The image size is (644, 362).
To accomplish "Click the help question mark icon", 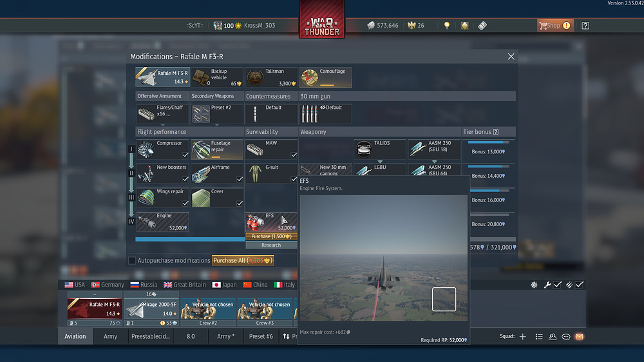I will coord(585,26).
